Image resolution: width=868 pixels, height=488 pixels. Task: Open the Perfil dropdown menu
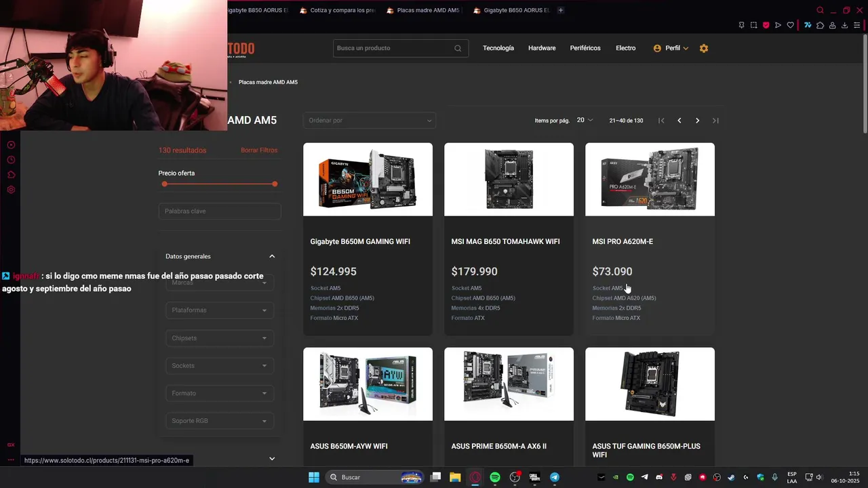click(x=671, y=48)
